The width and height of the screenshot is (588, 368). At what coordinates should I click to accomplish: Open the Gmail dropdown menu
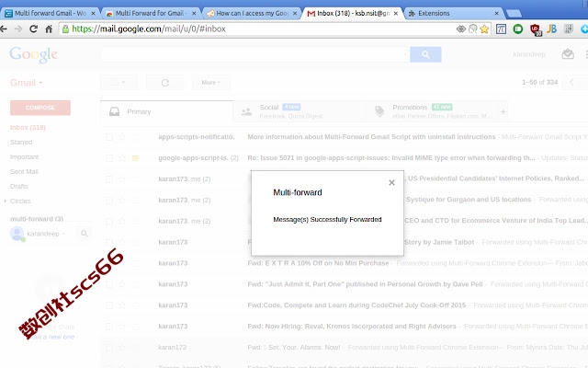pyautogui.click(x=27, y=83)
